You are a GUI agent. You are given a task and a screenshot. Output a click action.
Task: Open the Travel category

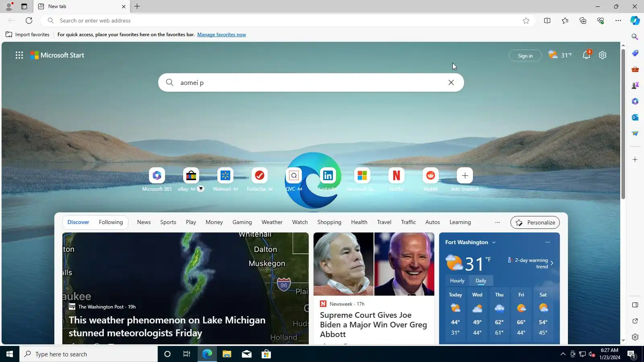[384, 222]
